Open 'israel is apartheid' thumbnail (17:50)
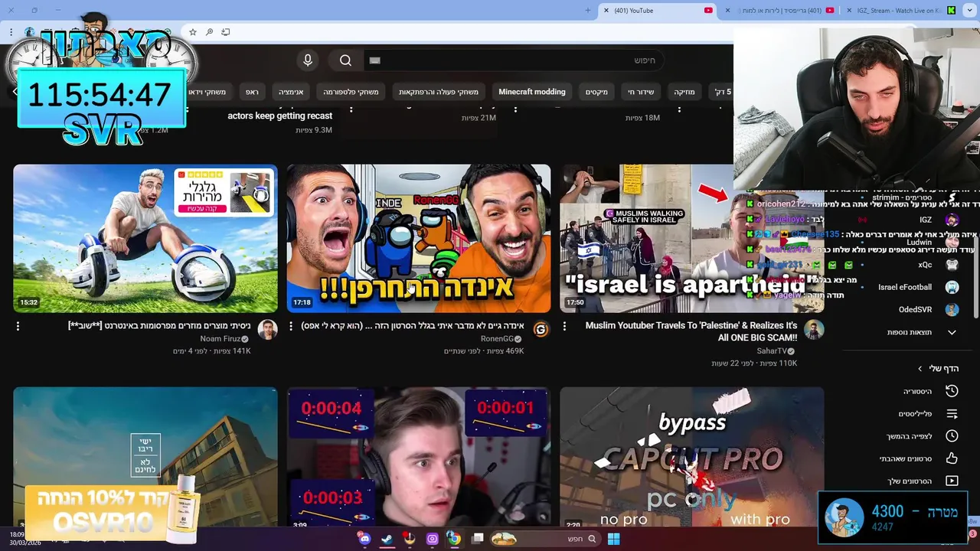This screenshot has width=980, height=551. 692,238
